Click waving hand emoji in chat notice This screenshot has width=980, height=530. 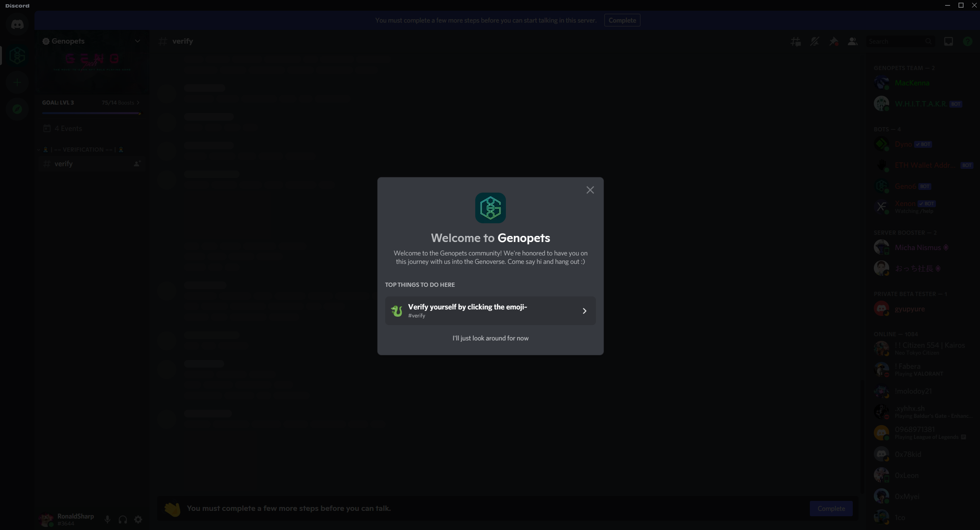coord(172,509)
